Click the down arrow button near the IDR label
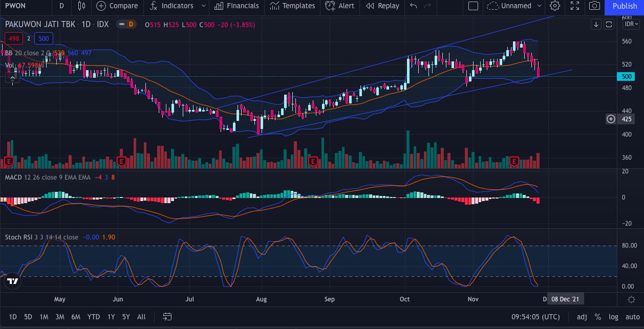 pyautogui.click(x=596, y=24)
